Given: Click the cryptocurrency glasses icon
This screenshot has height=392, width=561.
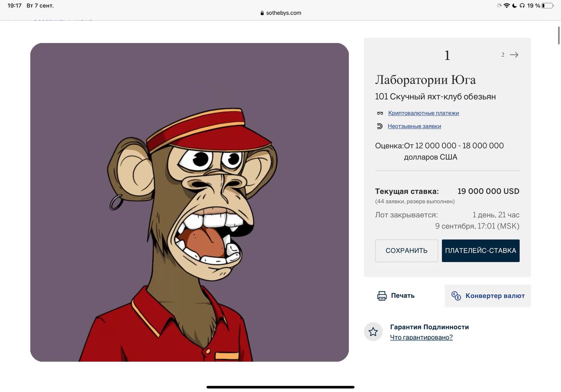Looking at the screenshot, I should click(380, 113).
